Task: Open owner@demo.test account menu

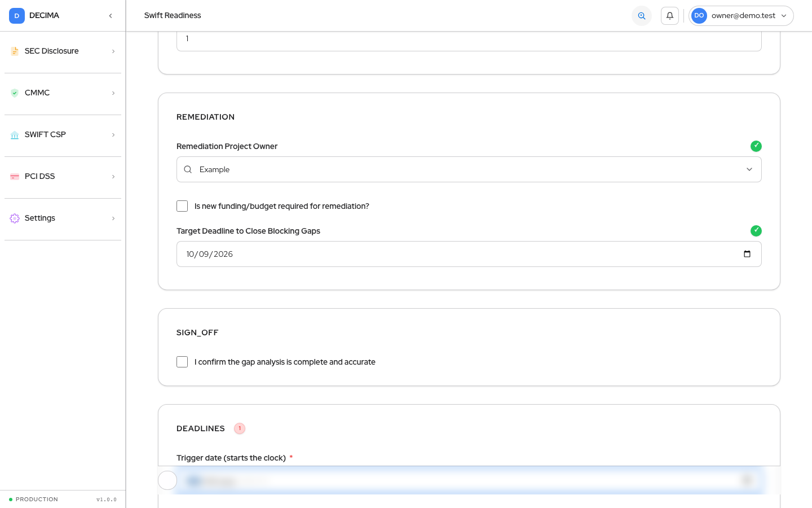Action: coord(741,16)
